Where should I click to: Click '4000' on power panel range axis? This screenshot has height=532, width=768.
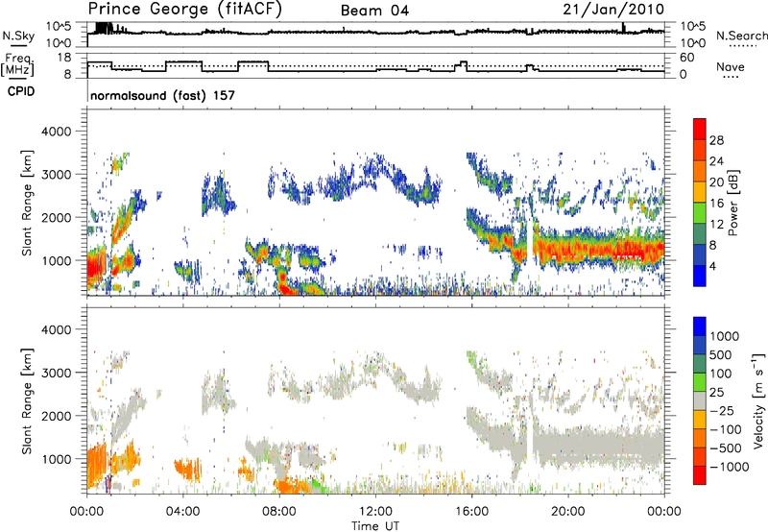[x=56, y=132]
